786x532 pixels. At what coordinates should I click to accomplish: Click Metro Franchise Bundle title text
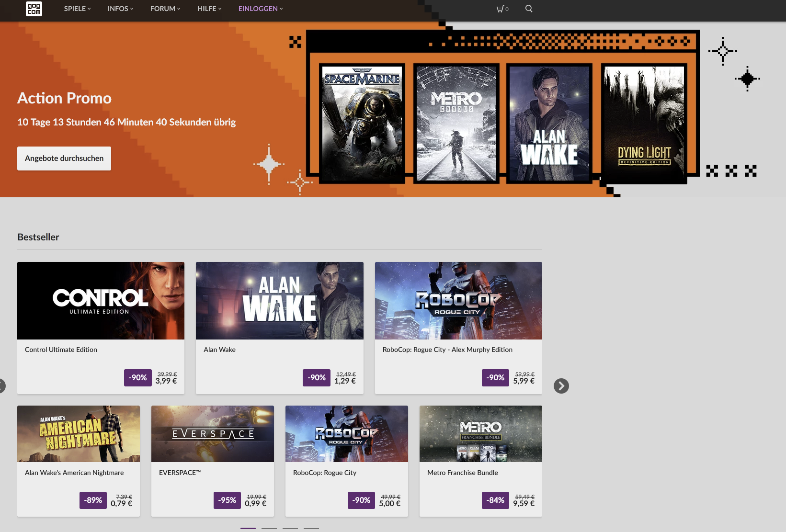click(463, 473)
